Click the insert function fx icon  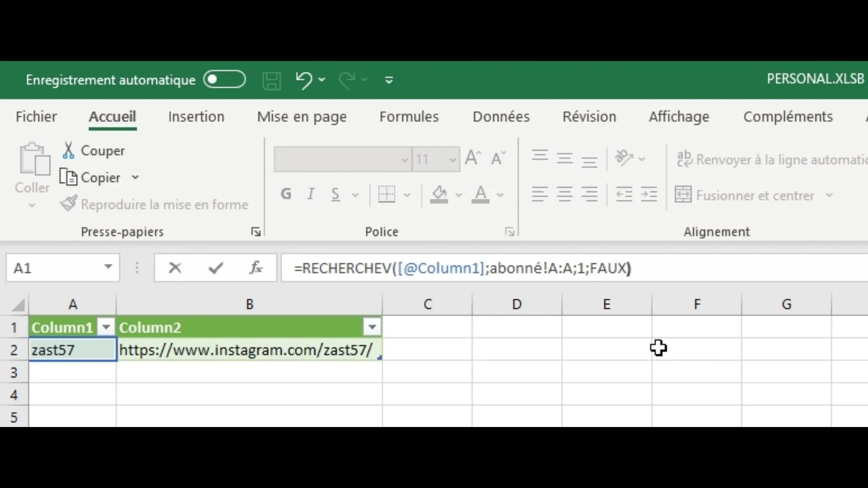tap(256, 268)
